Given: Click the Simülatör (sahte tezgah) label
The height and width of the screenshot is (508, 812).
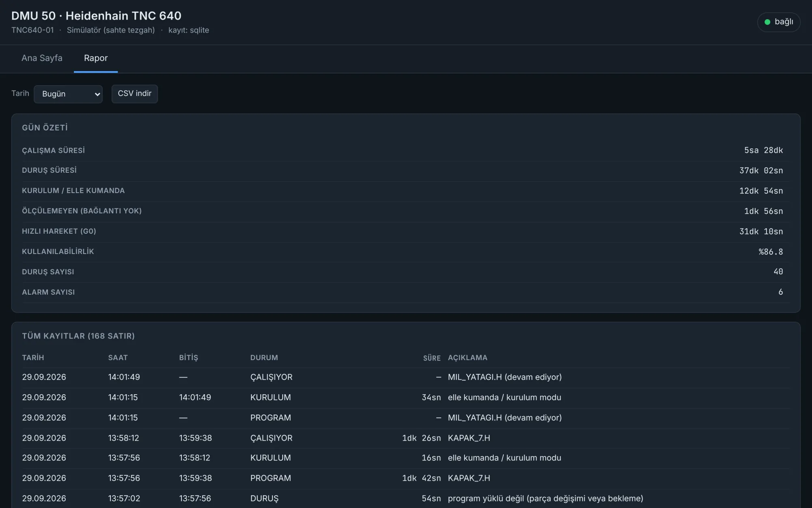Looking at the screenshot, I should coord(111,30).
